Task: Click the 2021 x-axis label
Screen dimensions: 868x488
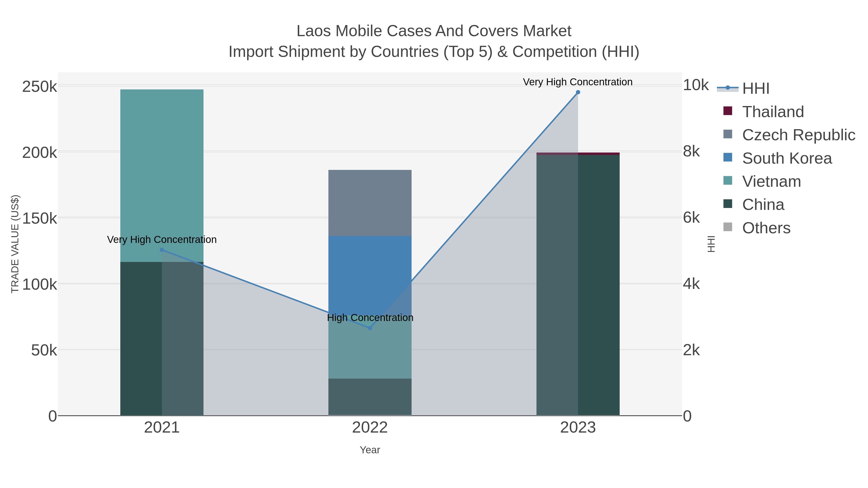Action: coord(162,428)
